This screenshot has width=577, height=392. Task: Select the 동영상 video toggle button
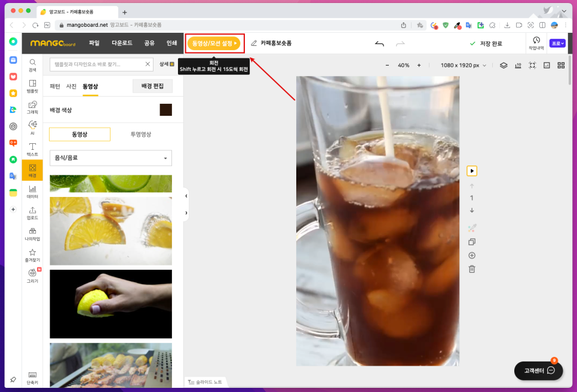coord(79,134)
